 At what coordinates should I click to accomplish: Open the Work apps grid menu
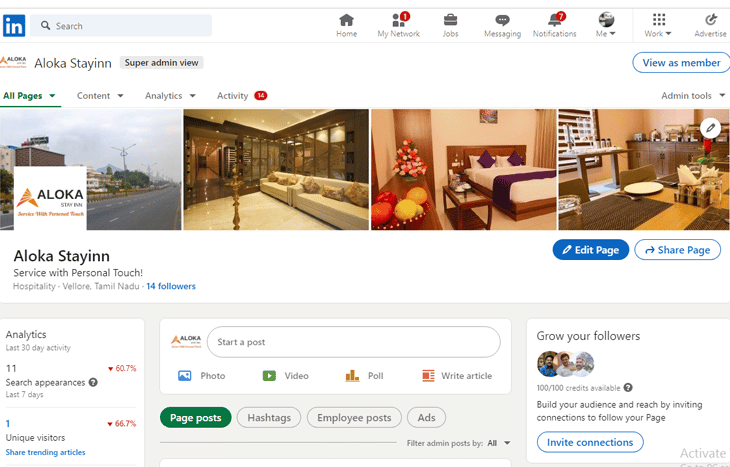(658, 26)
